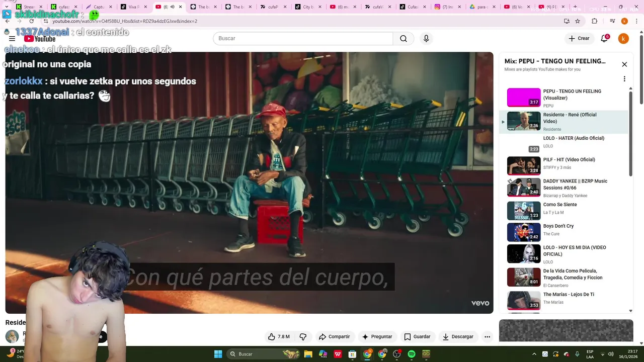The width and height of the screenshot is (644, 362).
Task: Click the Mix playlist panel scrollbar
Action: tap(630, 134)
